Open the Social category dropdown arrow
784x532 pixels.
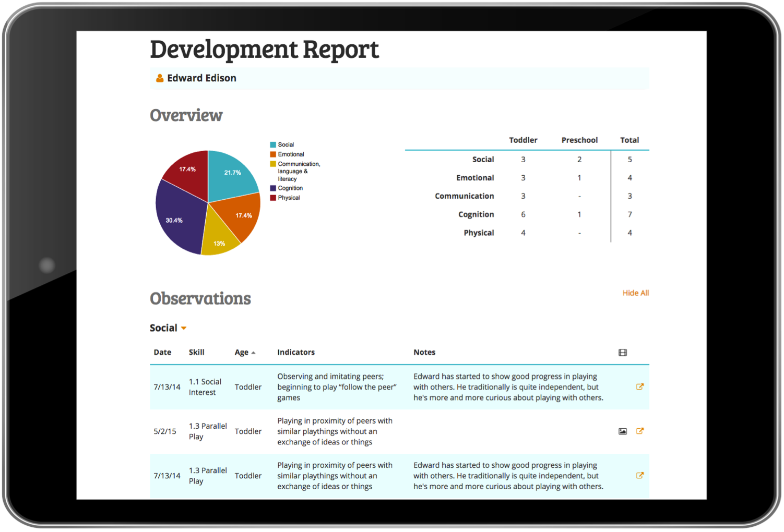[184, 328]
